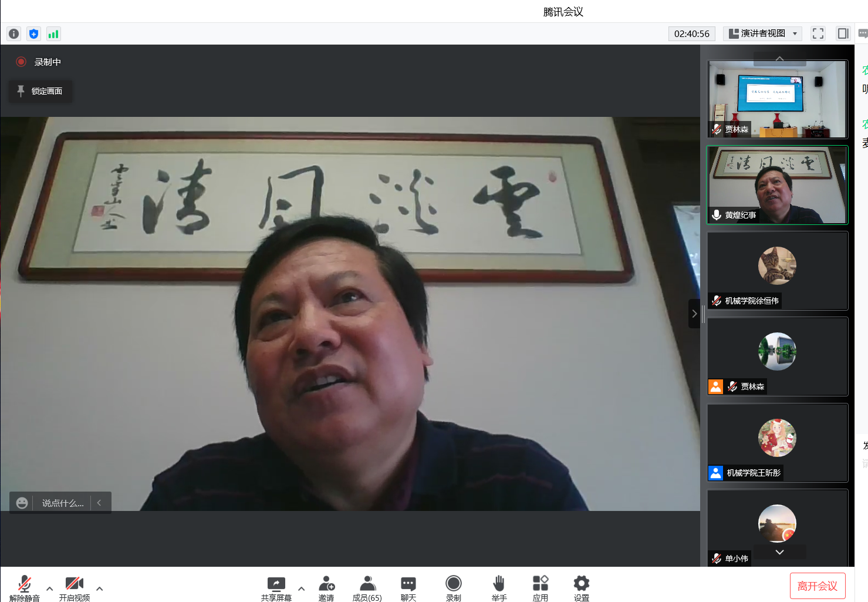Click the 说点什么 chat input box

click(x=62, y=503)
